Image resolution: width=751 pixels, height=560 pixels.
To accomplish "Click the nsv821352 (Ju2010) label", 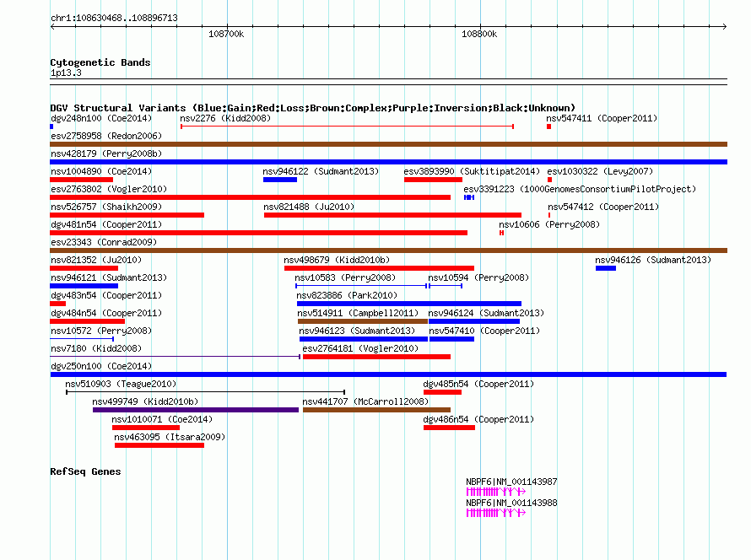I will 96,260.
